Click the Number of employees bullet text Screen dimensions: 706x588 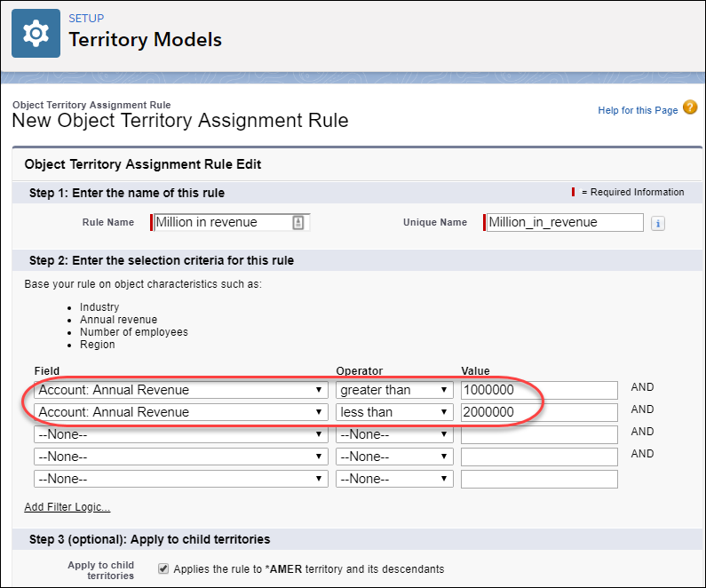point(134,332)
